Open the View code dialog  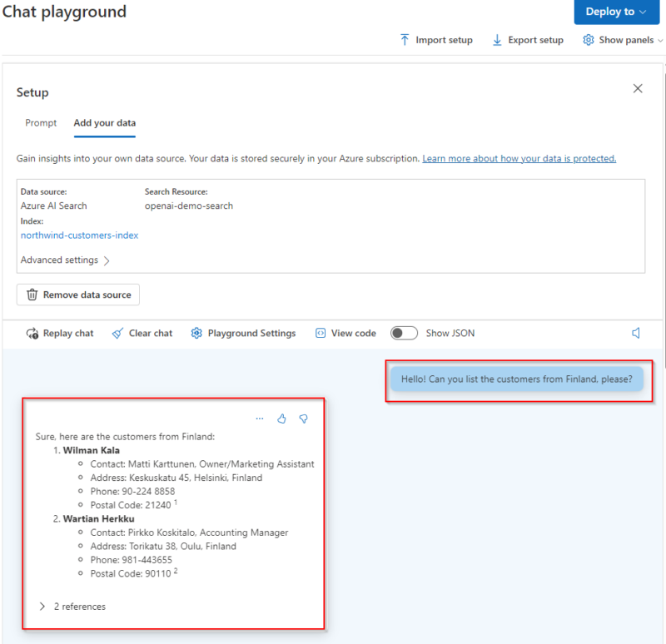pos(320,333)
